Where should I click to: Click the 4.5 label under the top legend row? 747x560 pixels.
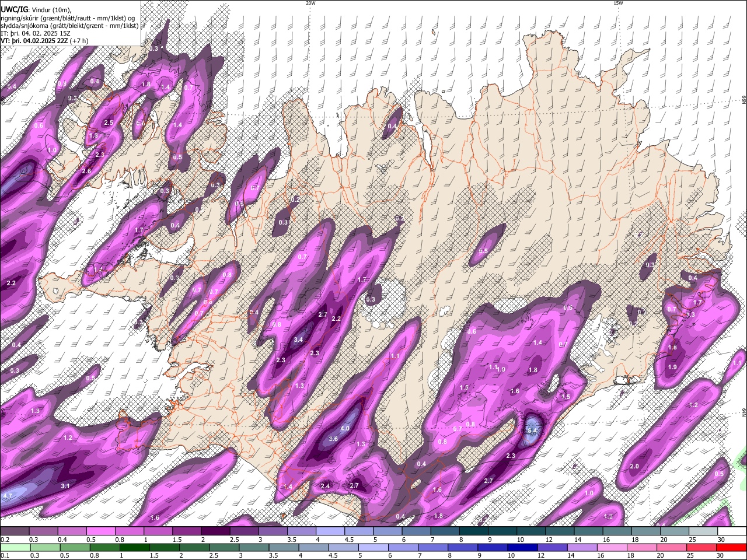tap(349, 540)
